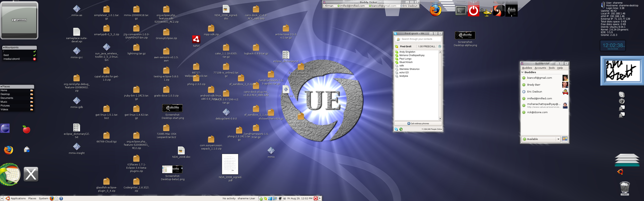
Task: Open eclipse_dictionary.txt file icon
Action: pyautogui.click(x=286, y=55)
